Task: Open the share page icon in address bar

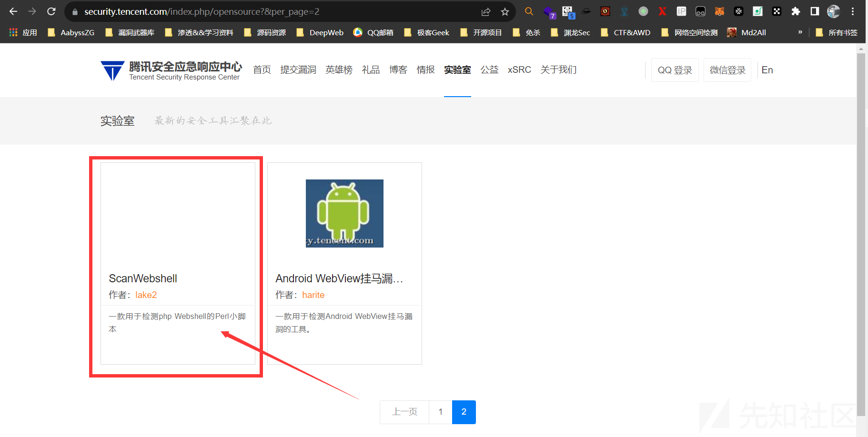Action: tap(486, 12)
